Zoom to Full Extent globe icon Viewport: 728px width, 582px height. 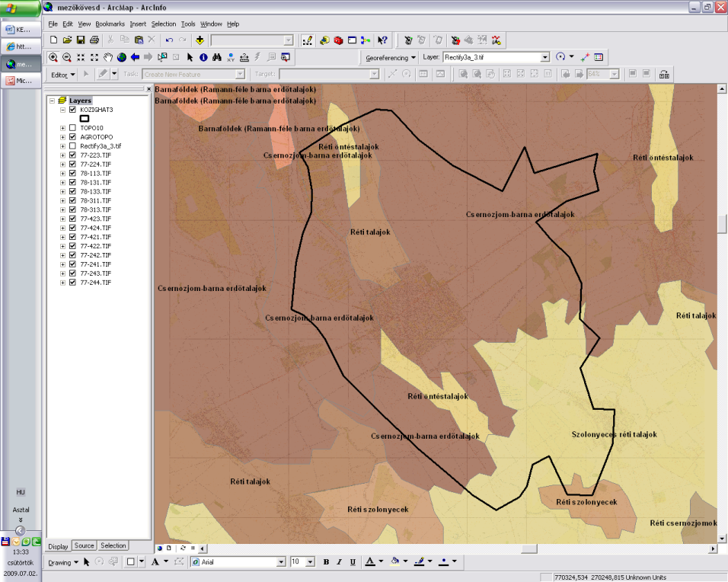click(x=122, y=57)
